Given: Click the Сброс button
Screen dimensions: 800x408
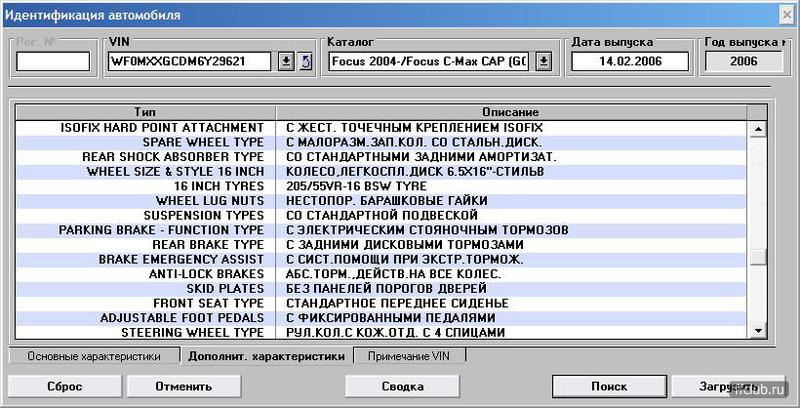Looking at the screenshot, I should [65, 386].
